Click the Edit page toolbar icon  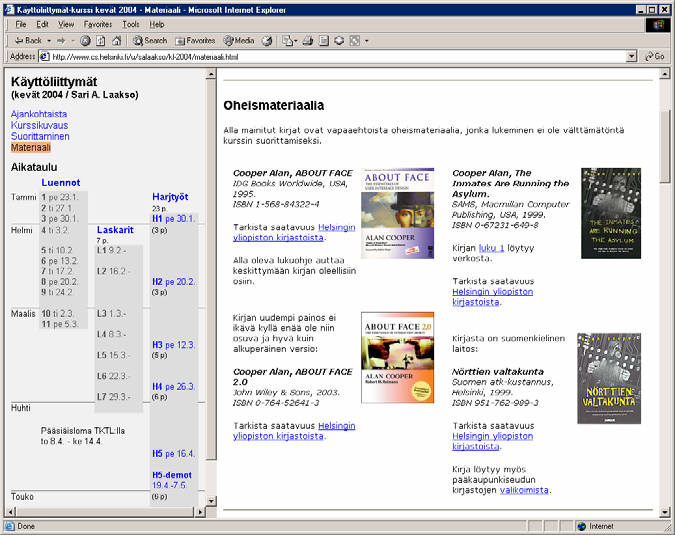click(323, 40)
